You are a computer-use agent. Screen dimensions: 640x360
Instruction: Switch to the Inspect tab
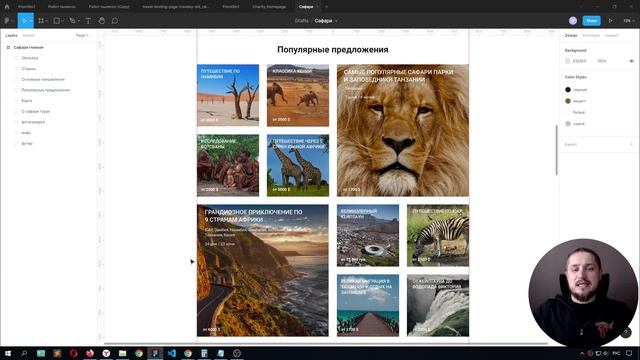[611, 36]
